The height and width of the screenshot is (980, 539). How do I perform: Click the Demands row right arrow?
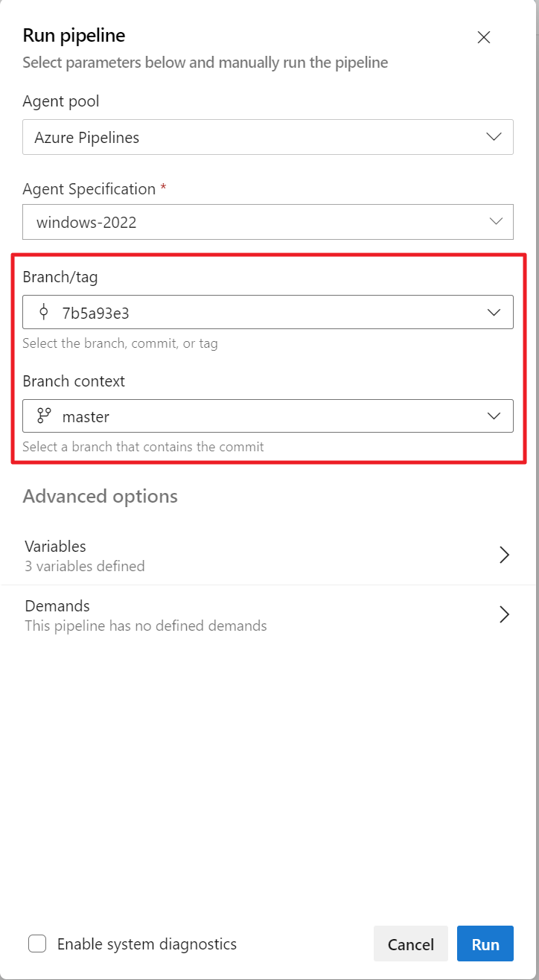(504, 614)
